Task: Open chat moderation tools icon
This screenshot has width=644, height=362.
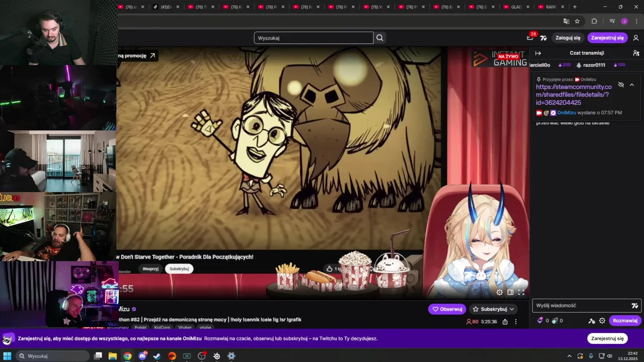Action: (x=592, y=321)
